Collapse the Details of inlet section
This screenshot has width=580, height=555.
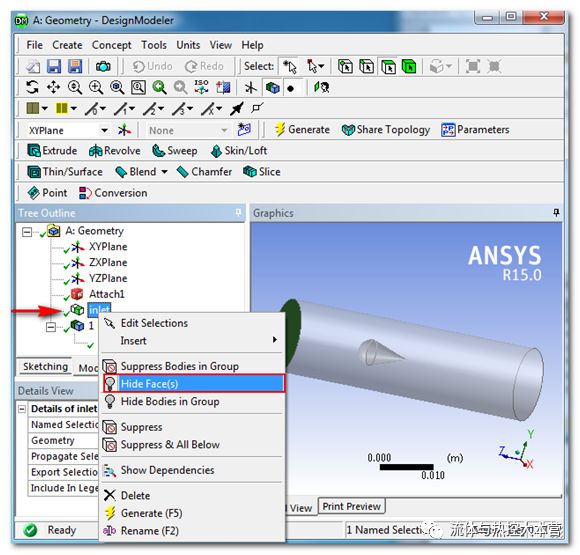22,409
